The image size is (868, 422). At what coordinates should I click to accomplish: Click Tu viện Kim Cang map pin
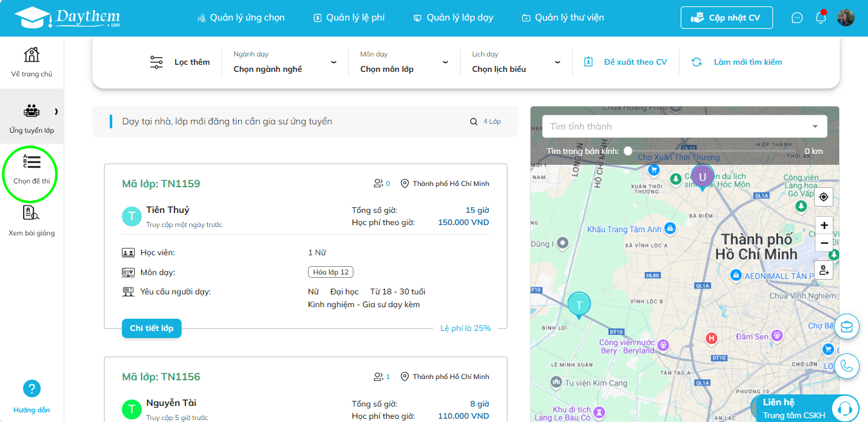tap(556, 382)
